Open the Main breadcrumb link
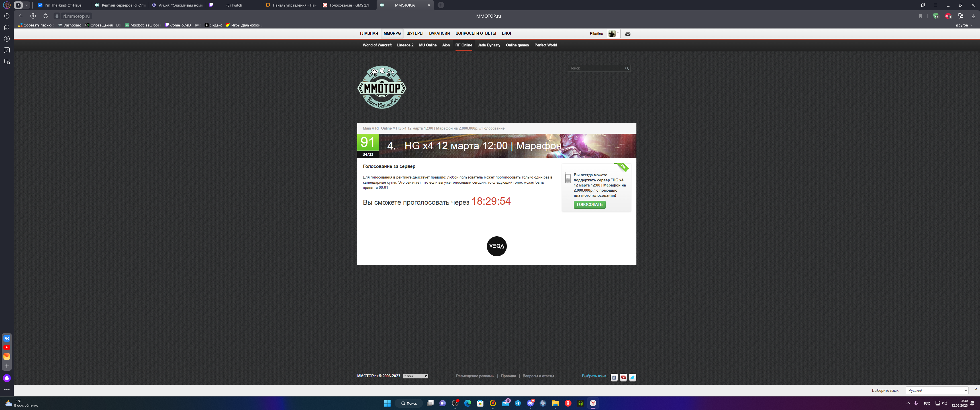Screen dimensions: 980x410 point(366,128)
